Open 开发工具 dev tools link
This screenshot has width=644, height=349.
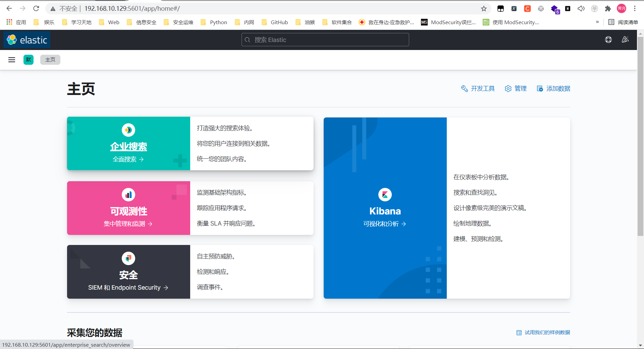pyautogui.click(x=478, y=89)
